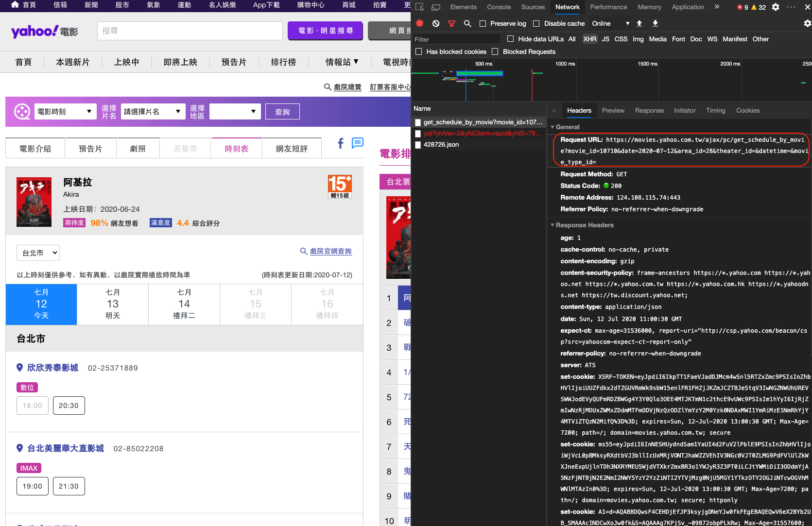This screenshot has width=812, height=526.
Task: Open network search magnifier icon
Action: pos(467,23)
